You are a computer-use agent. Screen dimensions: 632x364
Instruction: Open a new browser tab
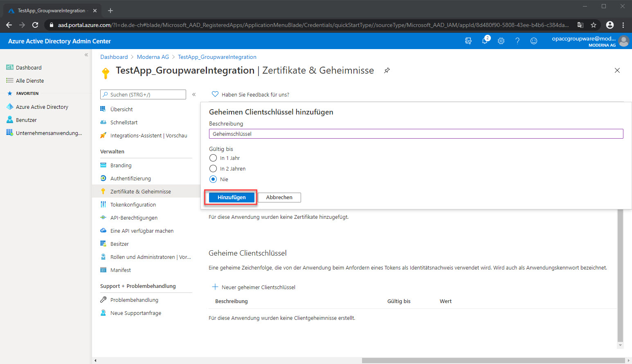pos(110,11)
